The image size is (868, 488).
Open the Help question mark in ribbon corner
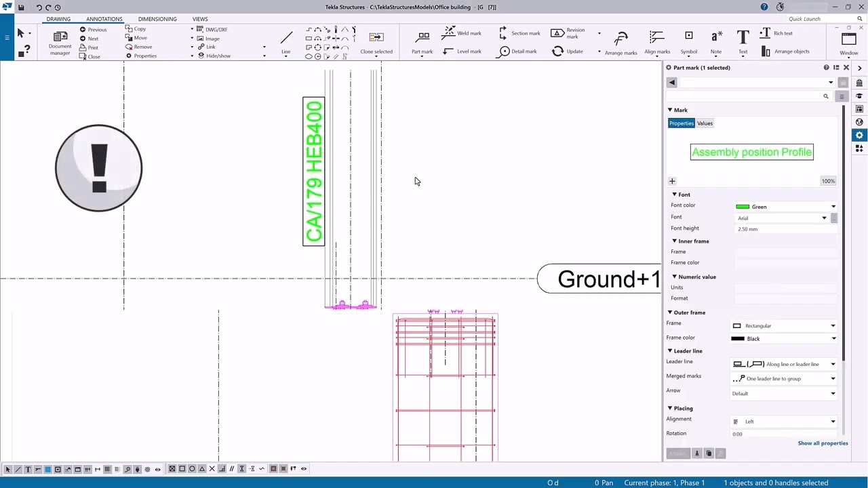click(x=764, y=7)
